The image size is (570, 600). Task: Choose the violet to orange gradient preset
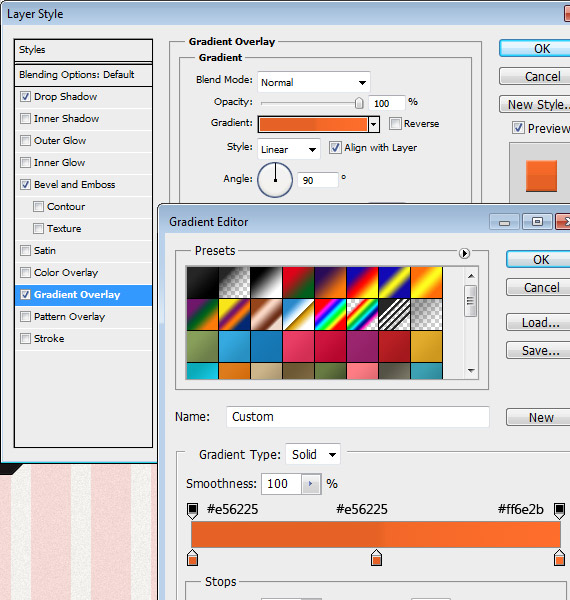click(x=331, y=282)
